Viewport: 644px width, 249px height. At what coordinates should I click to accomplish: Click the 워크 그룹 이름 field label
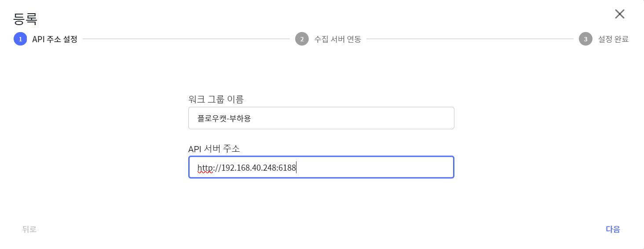(x=216, y=99)
